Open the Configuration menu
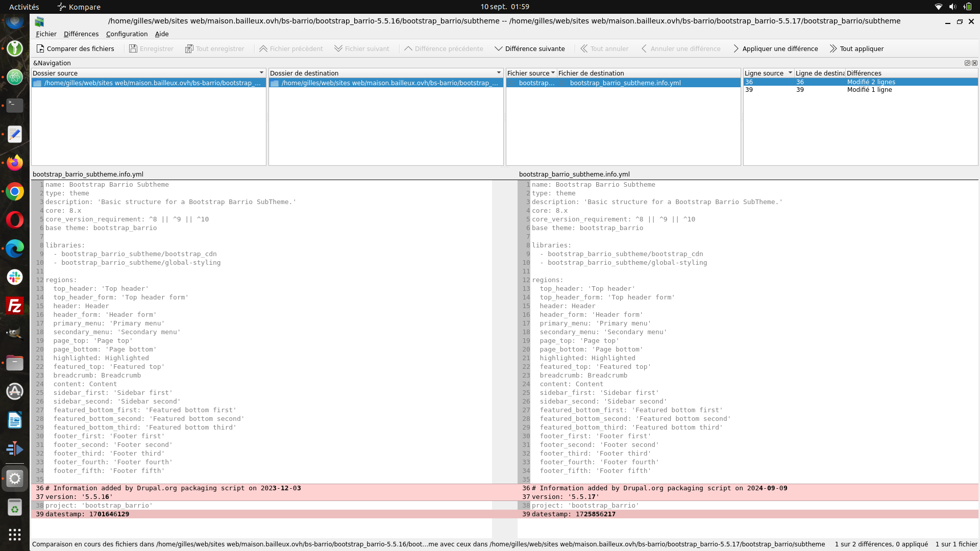Image resolution: width=980 pixels, height=551 pixels. (x=127, y=34)
